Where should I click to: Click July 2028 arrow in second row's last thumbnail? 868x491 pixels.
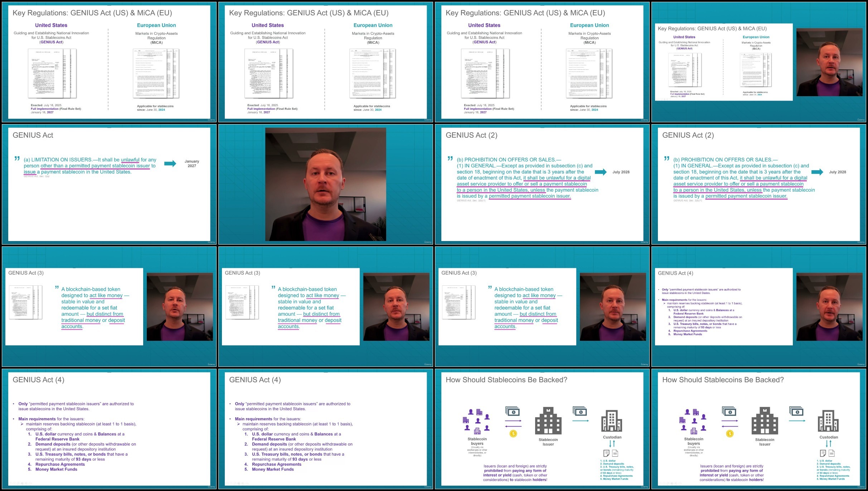pos(817,172)
